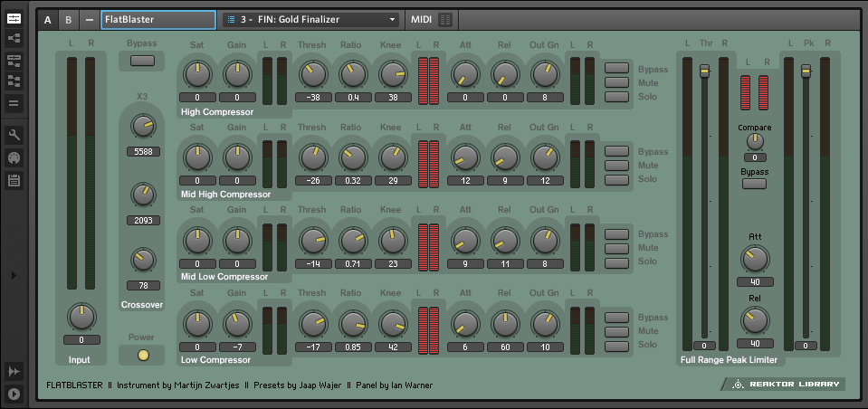Solo the Low Compressor band
Viewport: 868px width, 409px height.
pyautogui.click(x=616, y=347)
